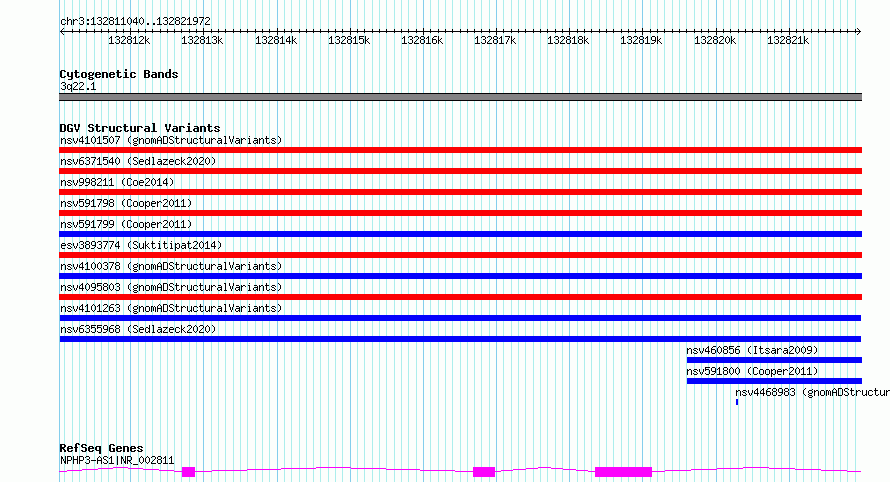Open nsv4101263 gnomAD variant label
This screenshot has height=482, width=890.
(x=171, y=308)
